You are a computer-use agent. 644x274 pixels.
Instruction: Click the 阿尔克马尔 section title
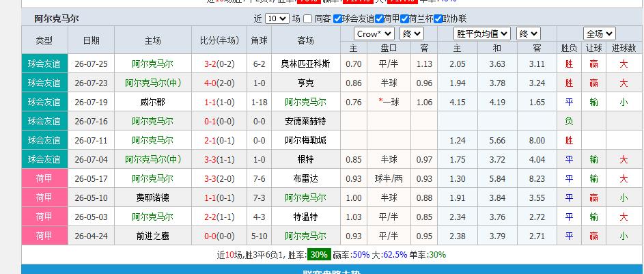pyautogui.click(x=57, y=19)
